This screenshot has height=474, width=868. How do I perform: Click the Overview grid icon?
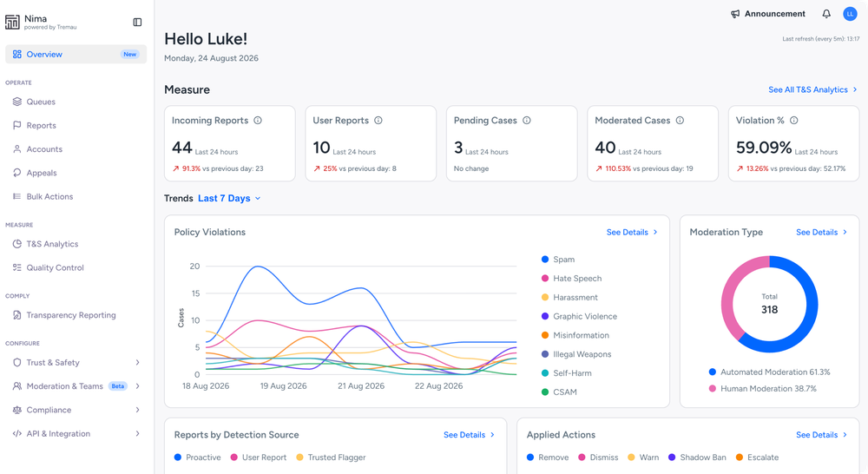pos(17,55)
